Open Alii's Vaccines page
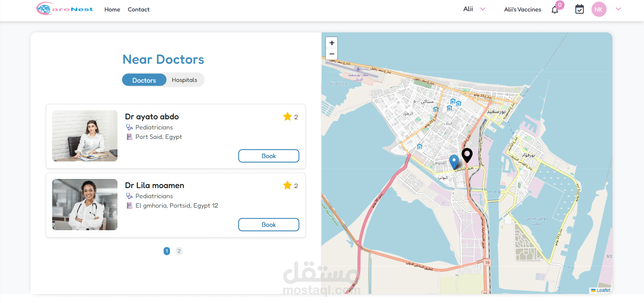The height and width of the screenshot is (303, 644). 522,9
